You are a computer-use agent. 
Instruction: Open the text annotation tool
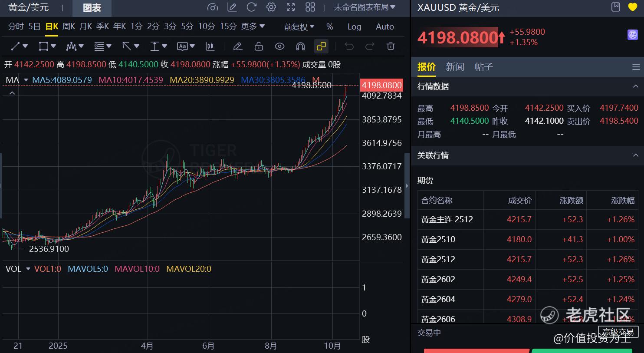point(183,46)
